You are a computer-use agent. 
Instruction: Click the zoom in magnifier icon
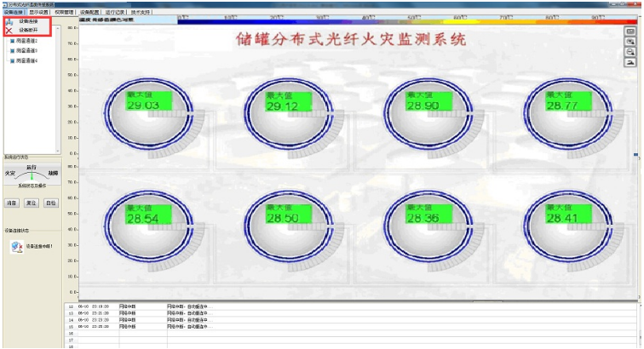click(x=631, y=42)
